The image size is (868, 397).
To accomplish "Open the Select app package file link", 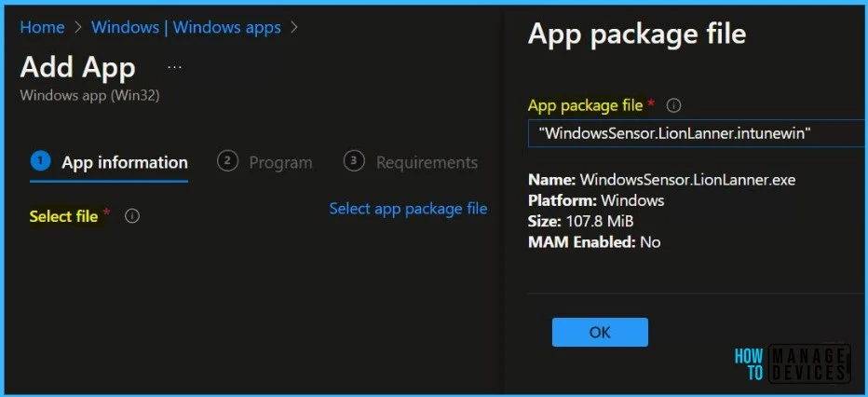I will pyautogui.click(x=408, y=209).
